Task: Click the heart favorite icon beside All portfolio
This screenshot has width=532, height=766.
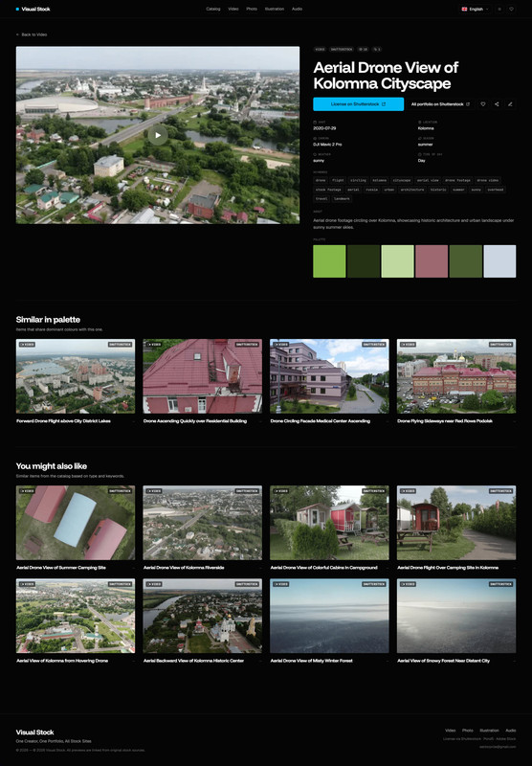Action: point(482,104)
